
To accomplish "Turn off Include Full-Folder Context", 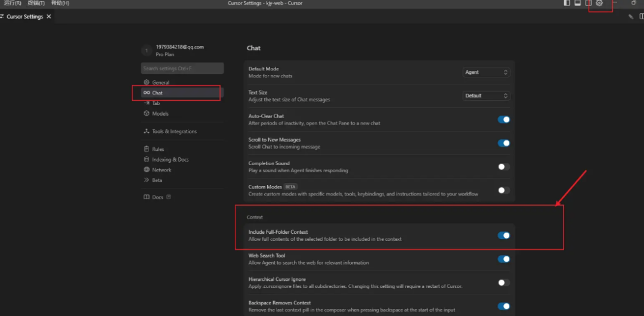I will [504, 236].
